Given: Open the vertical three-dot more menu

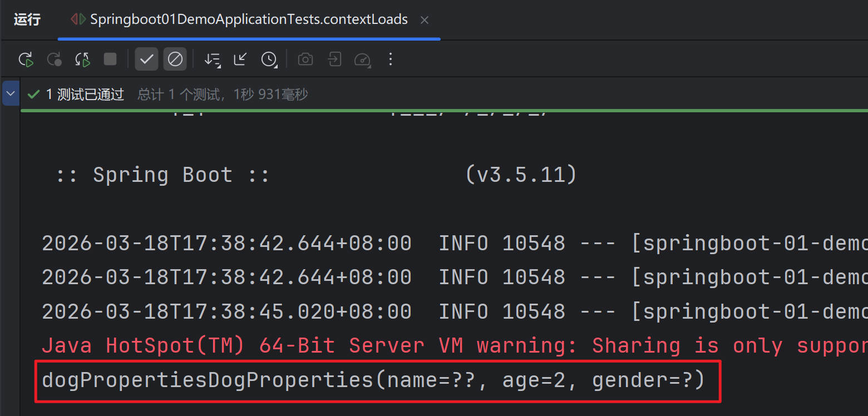Looking at the screenshot, I should (x=391, y=59).
